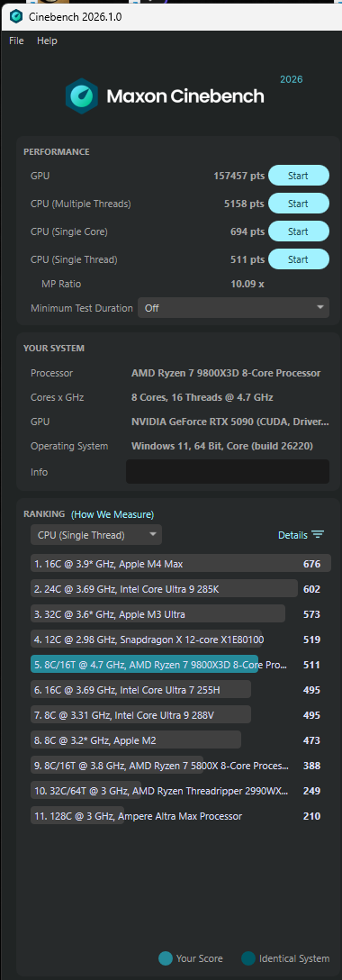Click the MP Ratio value 10.09 x
This screenshot has width=342, height=980.
tap(247, 284)
